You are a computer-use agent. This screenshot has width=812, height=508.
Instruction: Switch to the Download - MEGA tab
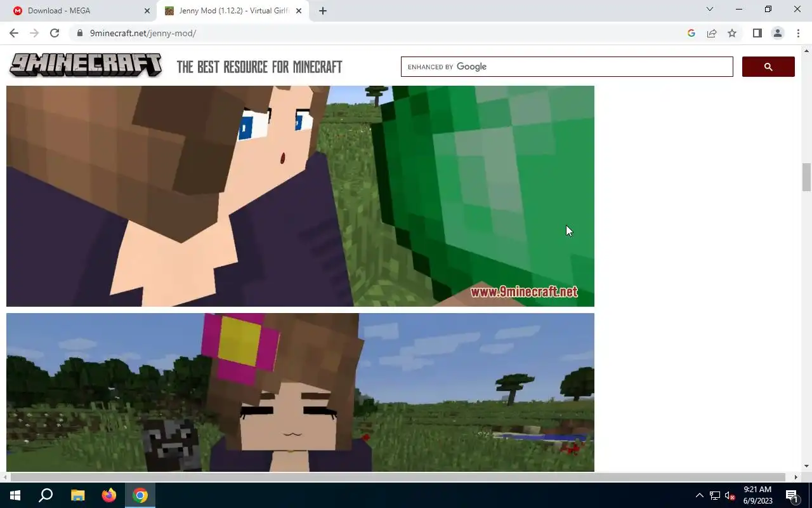[x=79, y=11]
